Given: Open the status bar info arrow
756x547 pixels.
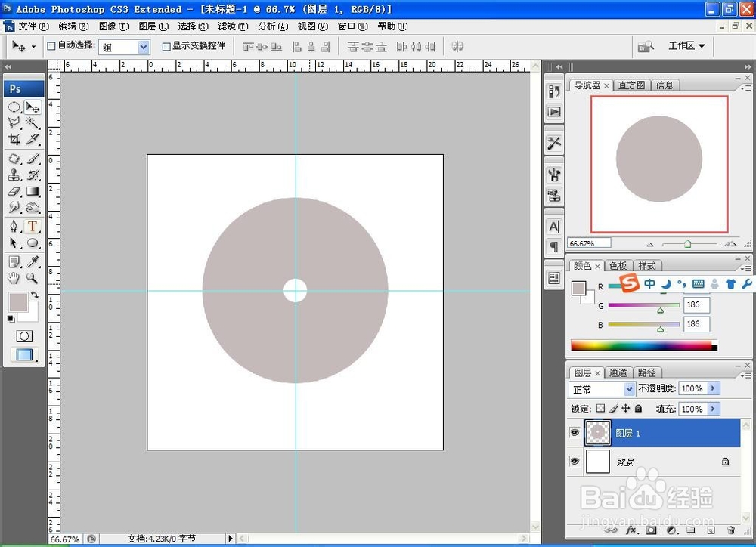Looking at the screenshot, I should [231, 539].
